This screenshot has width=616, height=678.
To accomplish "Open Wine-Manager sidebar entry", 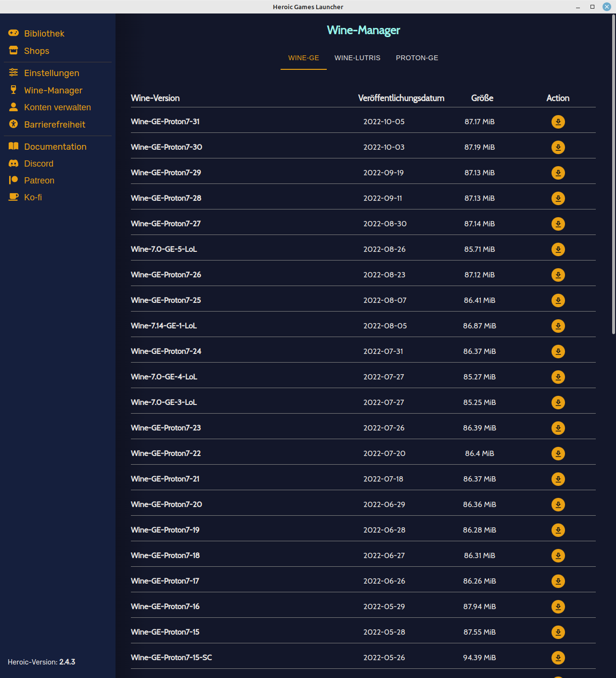I will 53,90.
